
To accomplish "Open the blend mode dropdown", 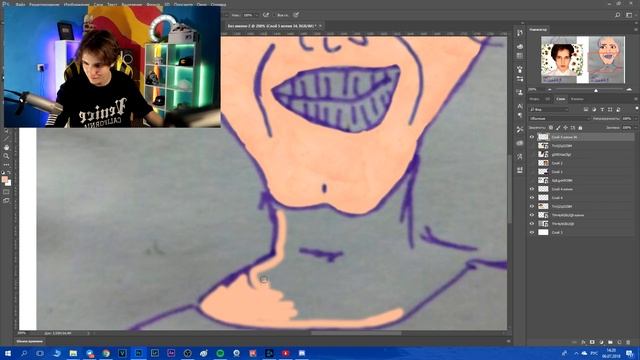I will coord(559,118).
